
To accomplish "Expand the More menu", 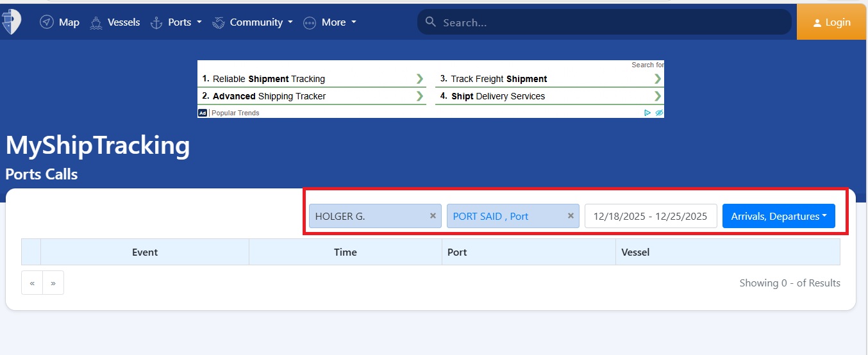I will [x=330, y=22].
